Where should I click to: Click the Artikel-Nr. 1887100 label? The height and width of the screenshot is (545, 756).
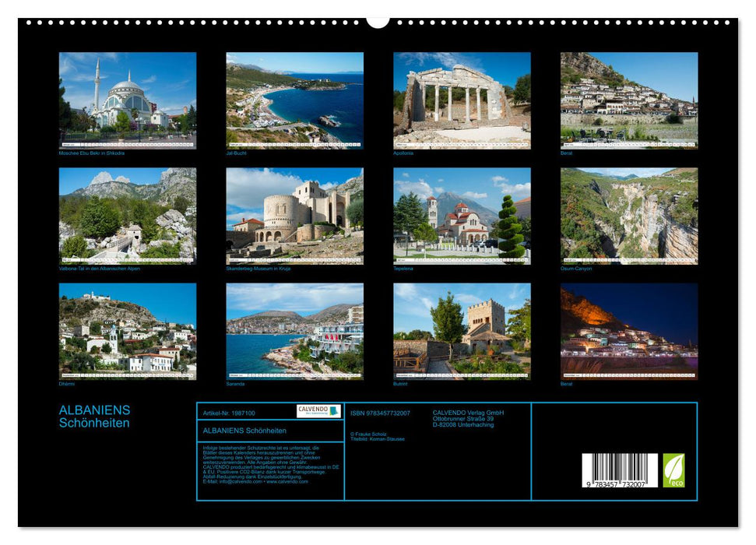pyautogui.click(x=230, y=413)
